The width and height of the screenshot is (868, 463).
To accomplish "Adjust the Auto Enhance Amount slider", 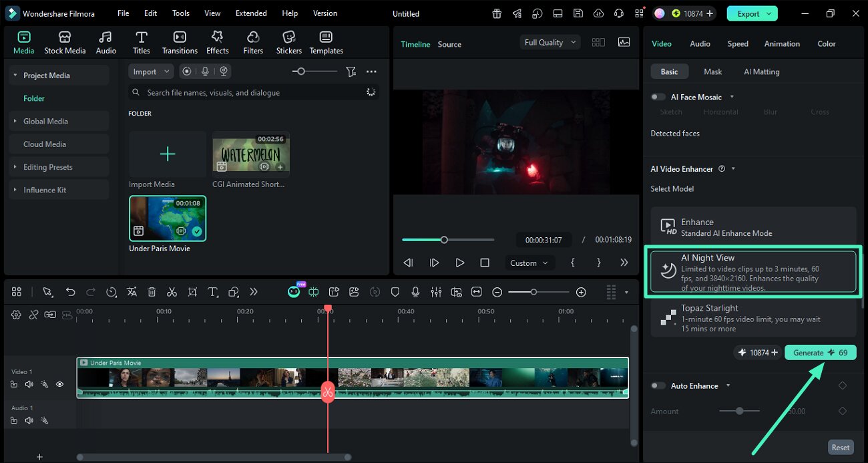I will (739, 411).
